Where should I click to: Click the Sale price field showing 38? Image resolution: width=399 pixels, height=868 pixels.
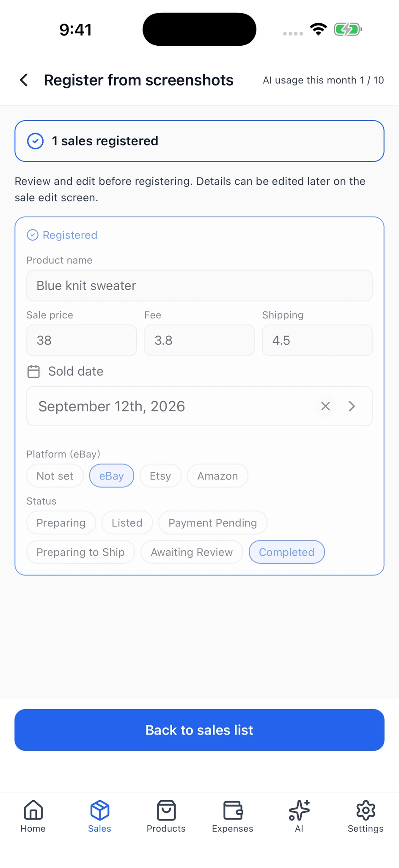point(82,340)
